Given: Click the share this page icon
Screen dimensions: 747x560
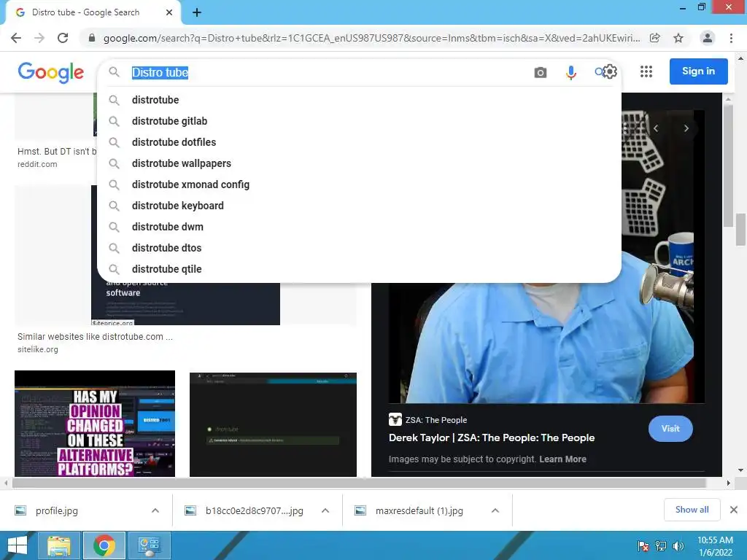Looking at the screenshot, I should (655, 38).
